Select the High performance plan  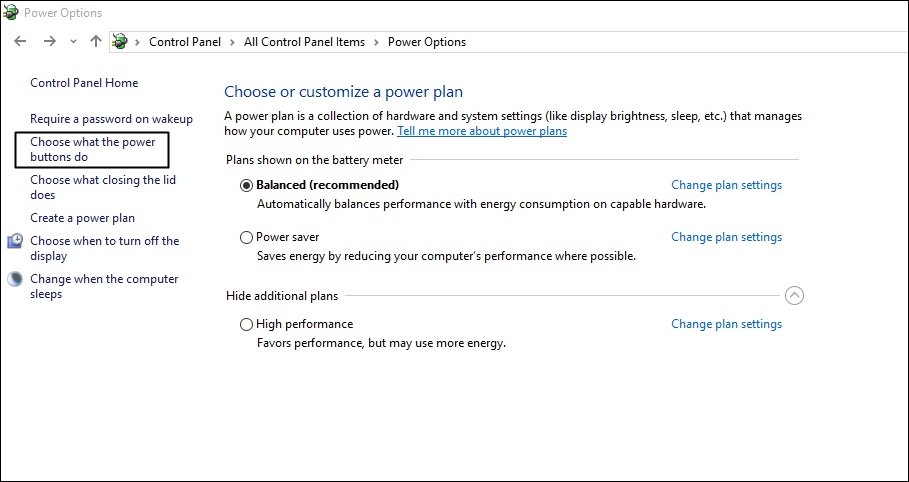[x=247, y=324]
